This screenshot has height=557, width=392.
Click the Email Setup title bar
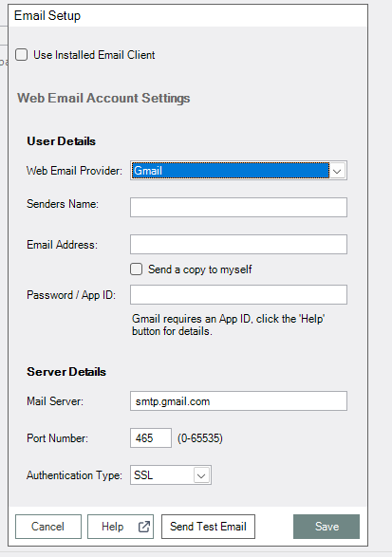(188, 15)
